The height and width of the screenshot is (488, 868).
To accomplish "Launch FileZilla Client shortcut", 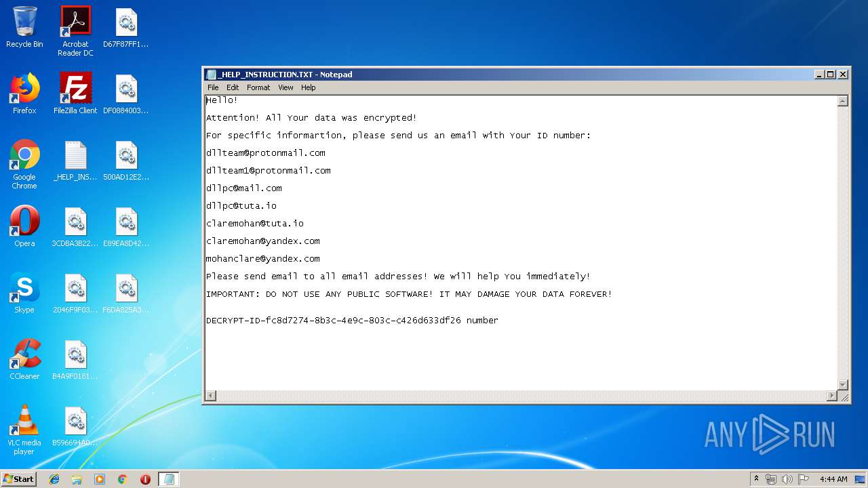I will pyautogui.click(x=75, y=94).
